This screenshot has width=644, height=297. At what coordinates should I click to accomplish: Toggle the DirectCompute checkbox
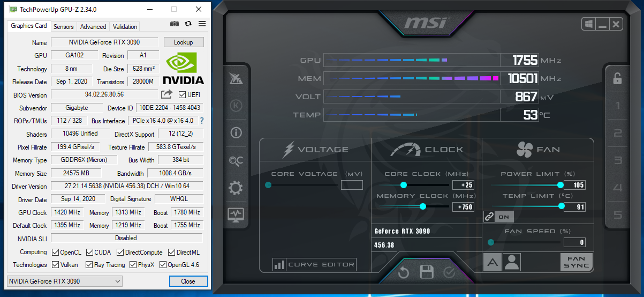[120, 252]
